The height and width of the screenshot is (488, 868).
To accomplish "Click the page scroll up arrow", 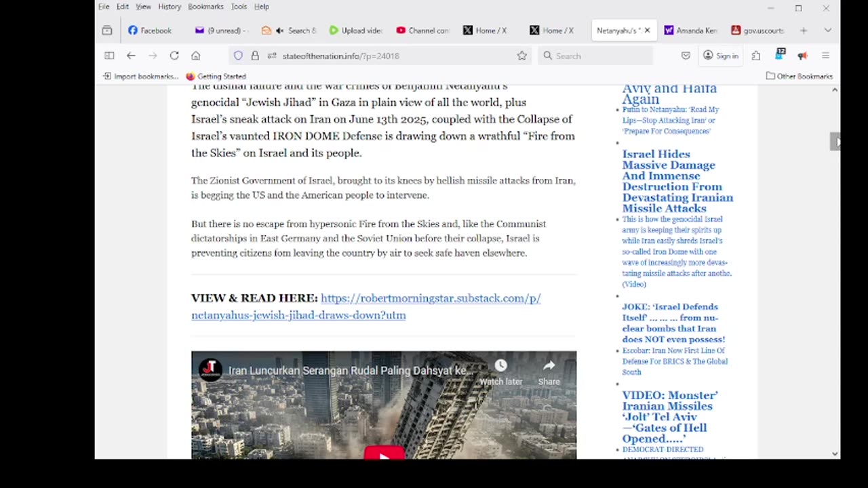I will [835, 89].
